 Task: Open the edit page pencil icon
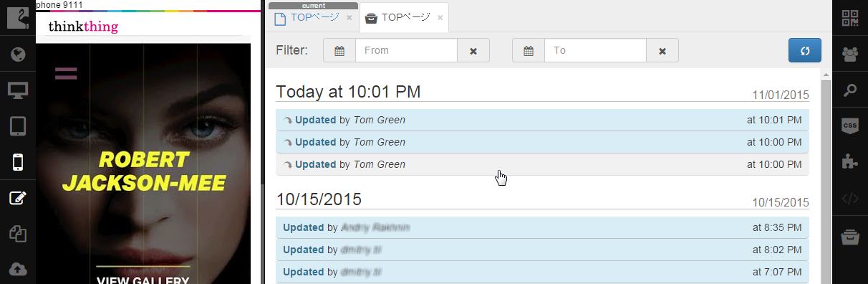click(x=18, y=198)
